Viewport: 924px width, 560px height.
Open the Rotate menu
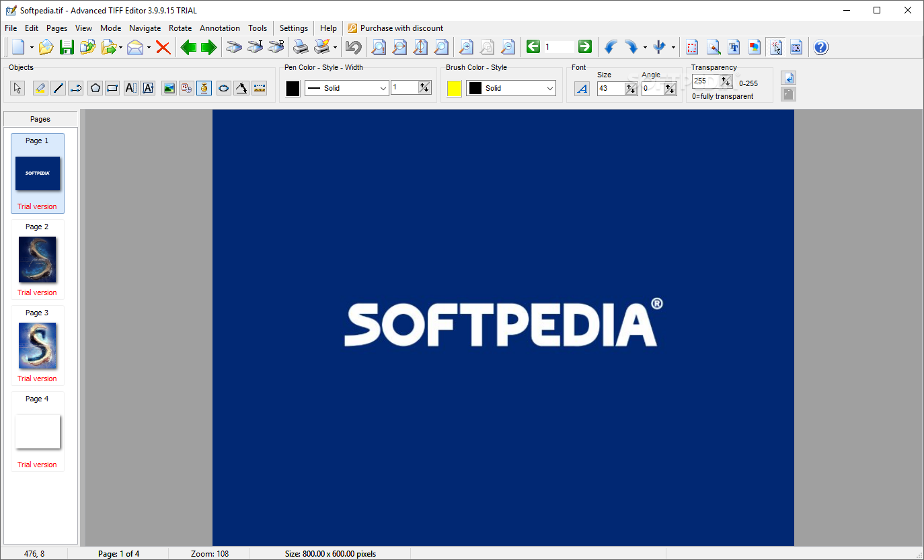coord(180,28)
